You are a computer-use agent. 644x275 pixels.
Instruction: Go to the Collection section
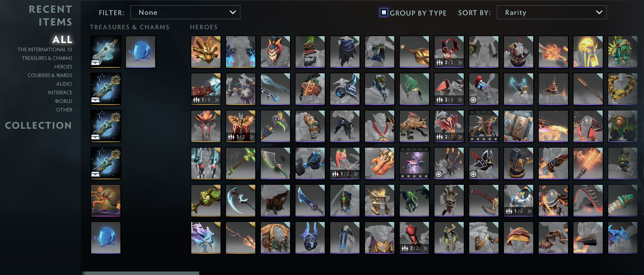[x=38, y=125]
